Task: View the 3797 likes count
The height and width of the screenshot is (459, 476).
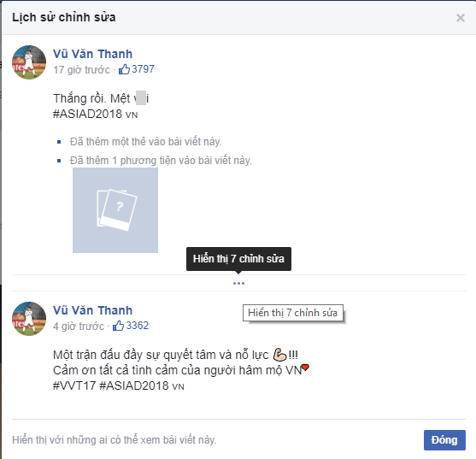Action: click(143, 69)
